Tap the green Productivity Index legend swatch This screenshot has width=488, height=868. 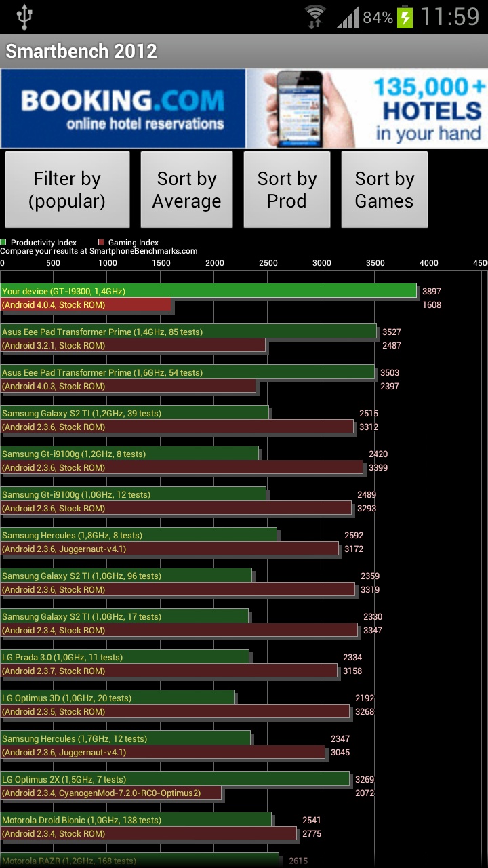(3, 242)
